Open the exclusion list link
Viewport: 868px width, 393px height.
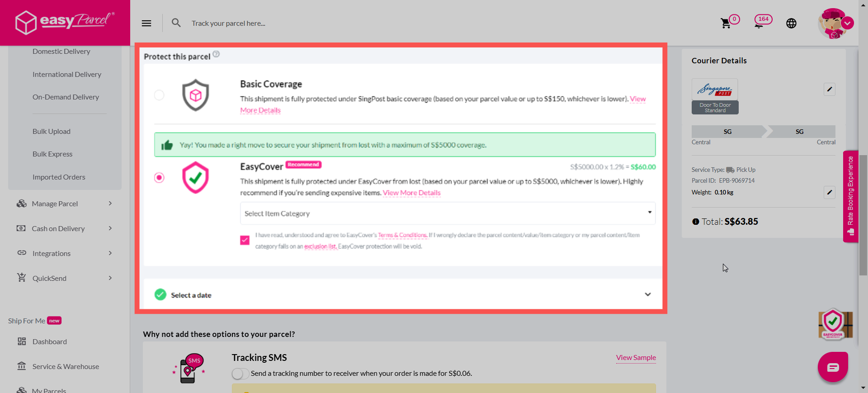321,246
